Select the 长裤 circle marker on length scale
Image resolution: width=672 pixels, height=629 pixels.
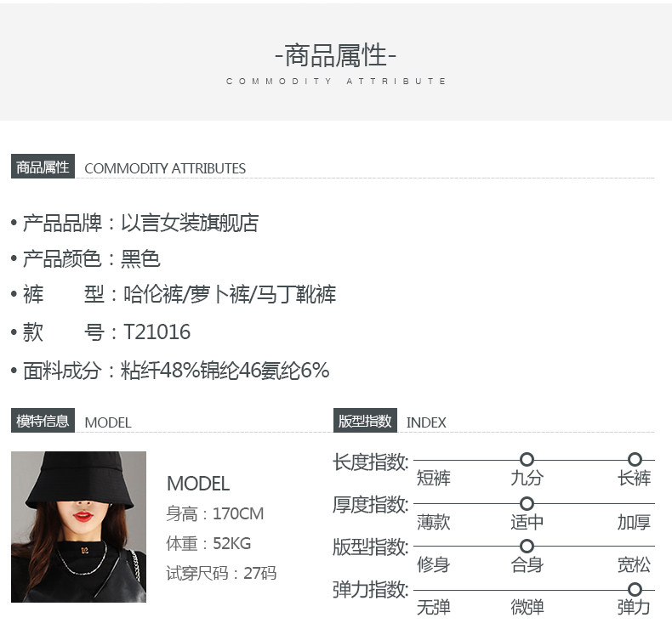pos(635,460)
